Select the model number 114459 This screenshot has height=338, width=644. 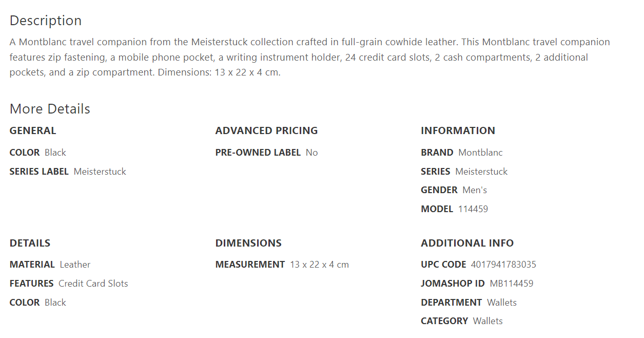[473, 209]
